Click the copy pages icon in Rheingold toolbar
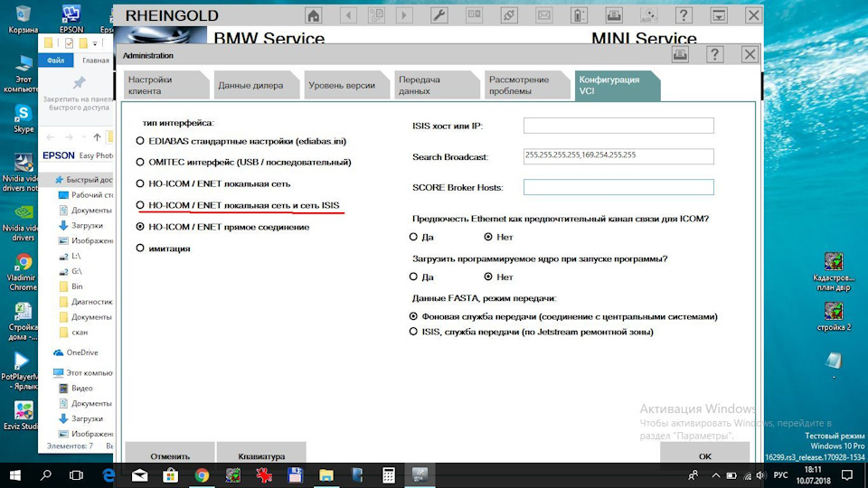This screenshot has height=488, width=868. [376, 15]
